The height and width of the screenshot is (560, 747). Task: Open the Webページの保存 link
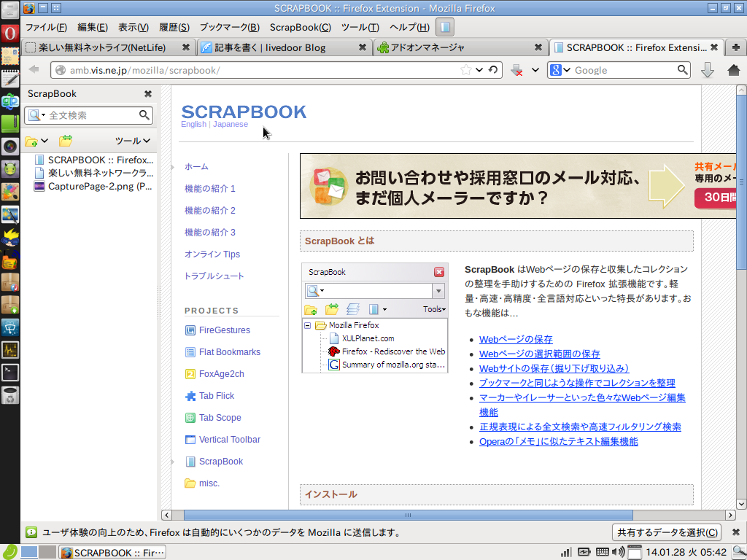pyautogui.click(x=516, y=340)
